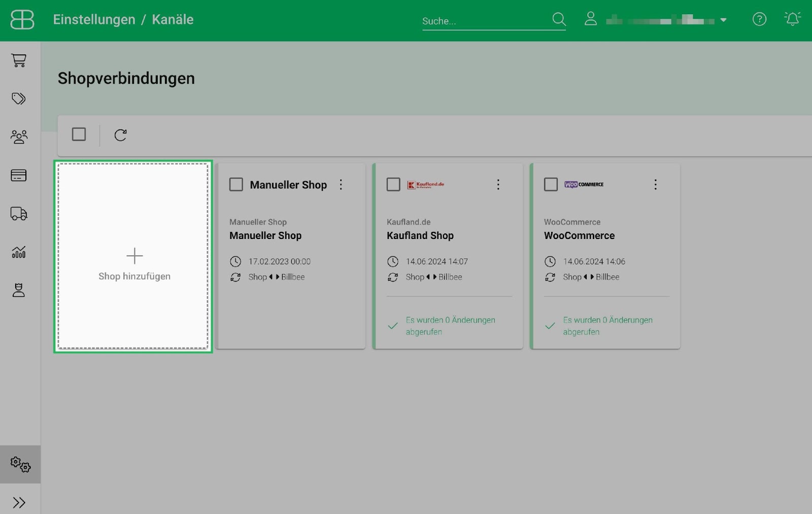This screenshot has height=514, width=812.
Task: Open the notifications bell icon
Action: (792, 19)
